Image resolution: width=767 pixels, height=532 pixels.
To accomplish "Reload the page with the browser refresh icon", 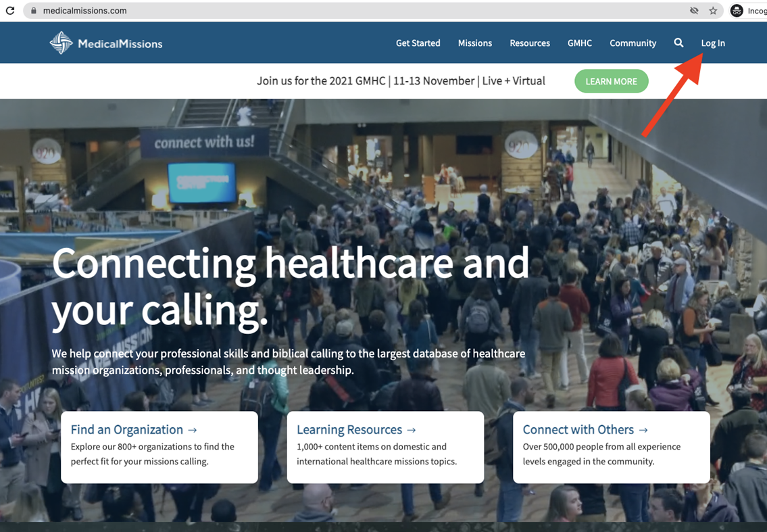I will (10, 11).
